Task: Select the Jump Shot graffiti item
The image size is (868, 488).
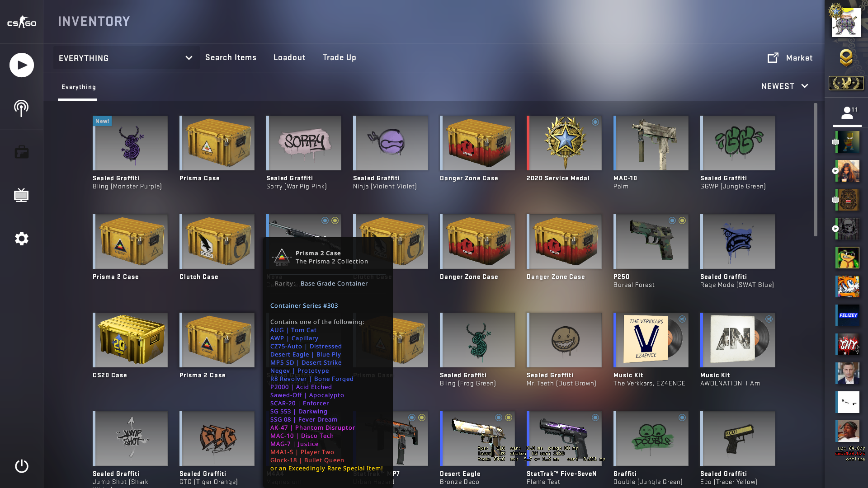Action: click(130, 438)
